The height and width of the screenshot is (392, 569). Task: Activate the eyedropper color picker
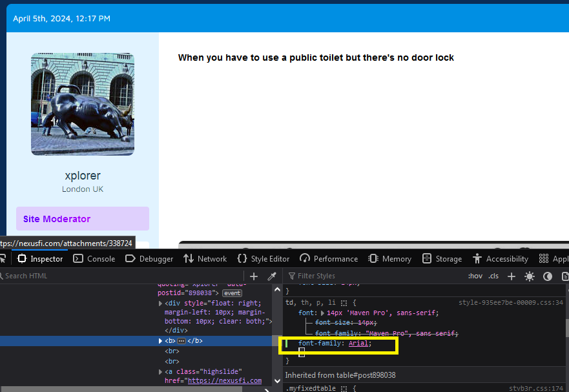[272, 276]
